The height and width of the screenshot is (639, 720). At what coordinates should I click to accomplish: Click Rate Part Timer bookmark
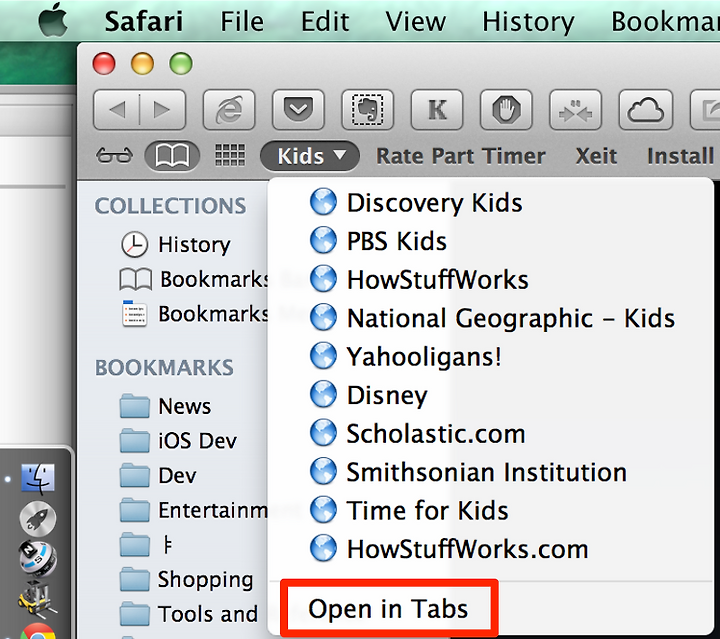coord(461,156)
